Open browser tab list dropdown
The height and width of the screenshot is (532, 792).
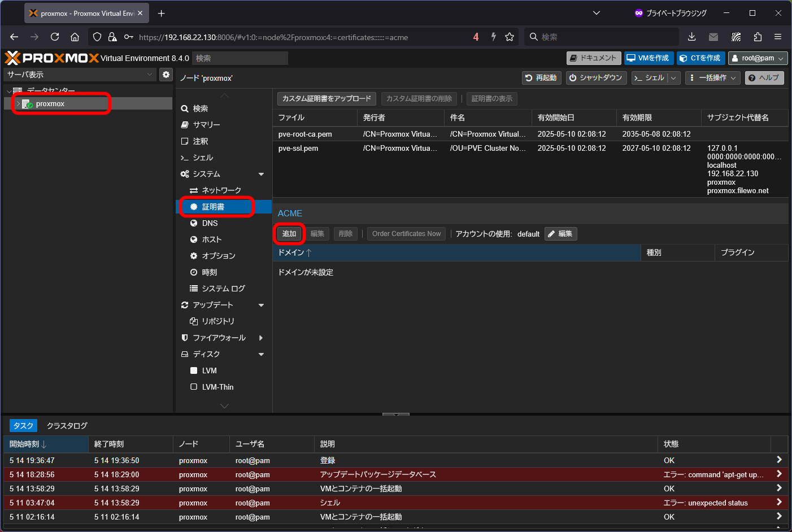tap(597, 13)
